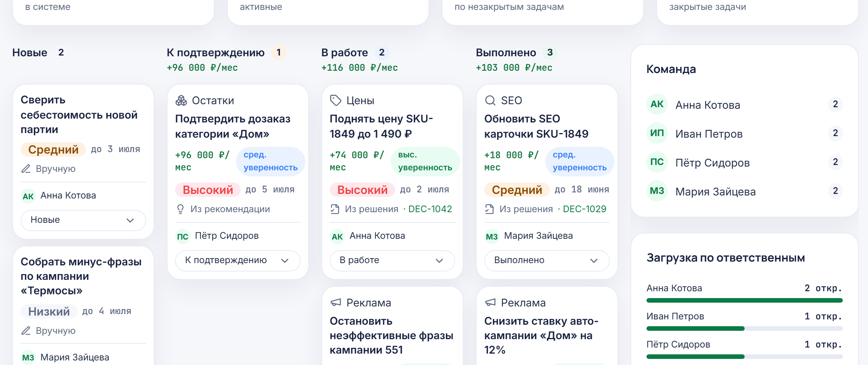Image resolution: width=868 pixels, height=365 pixels.
Task: Click the Цены price tag icon
Action: (336, 101)
